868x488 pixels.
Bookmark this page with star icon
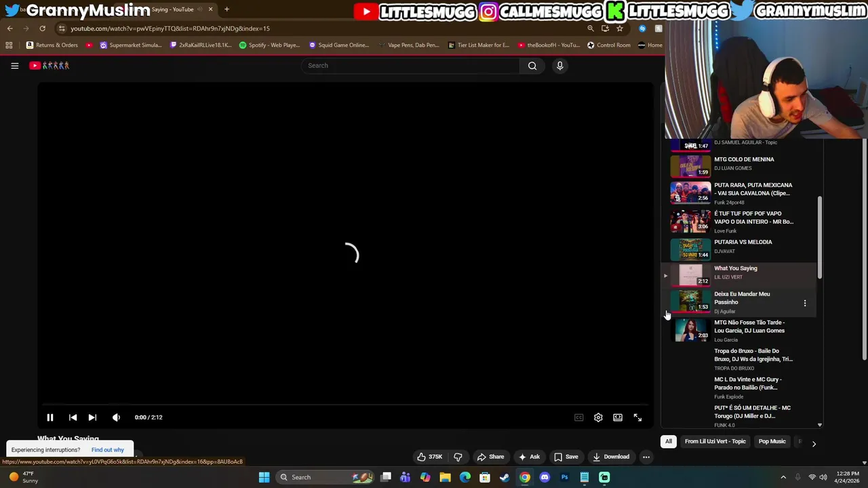click(619, 28)
